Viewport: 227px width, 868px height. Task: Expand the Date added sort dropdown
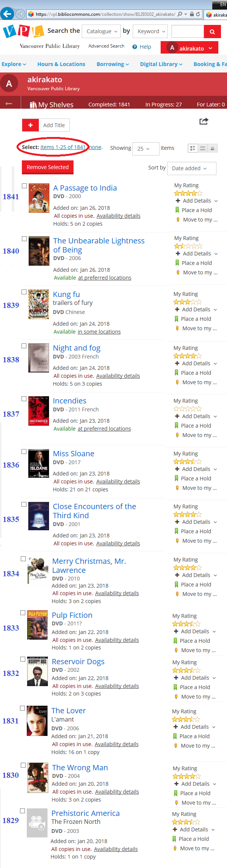coord(192,168)
